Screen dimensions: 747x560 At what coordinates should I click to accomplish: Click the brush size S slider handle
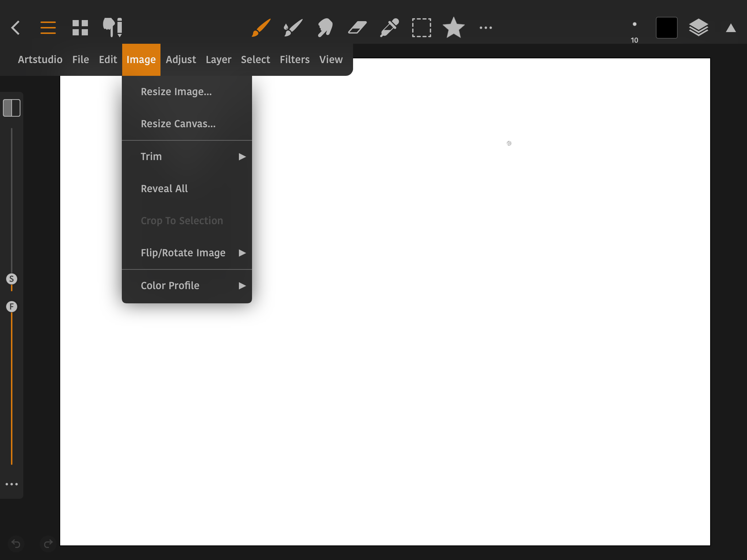[12, 279]
